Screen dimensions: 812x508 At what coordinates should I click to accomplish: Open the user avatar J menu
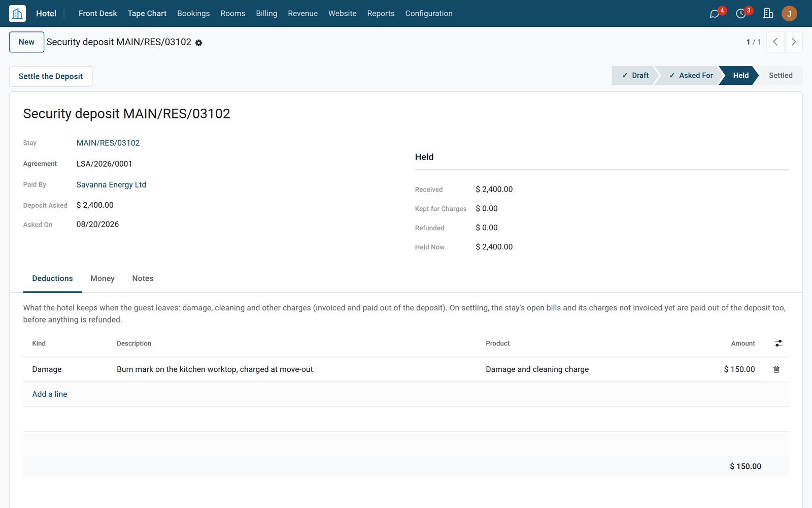click(x=789, y=14)
